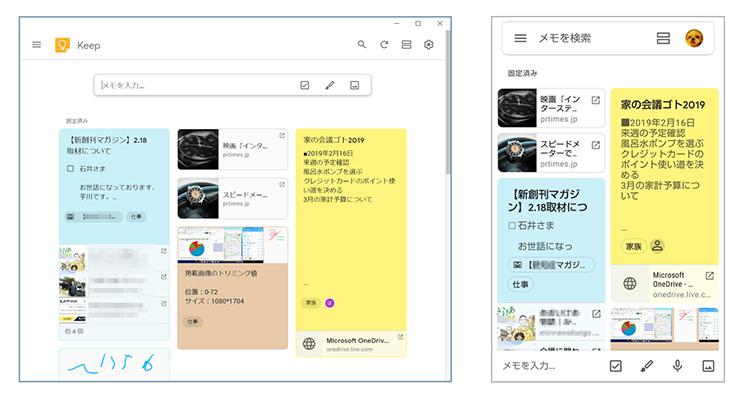Open the mobile navigation drawer menu
This screenshot has width=750, height=402.
[x=520, y=38]
